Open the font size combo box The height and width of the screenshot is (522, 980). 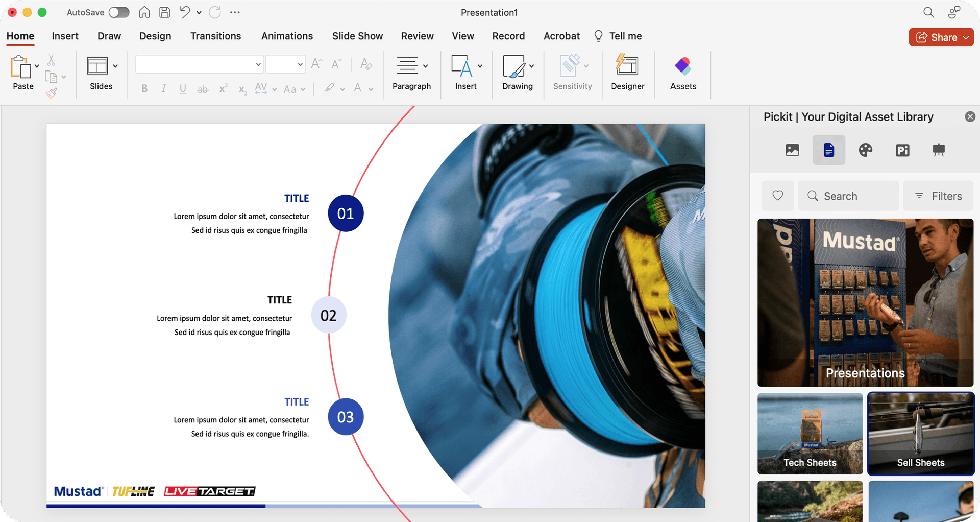click(285, 64)
